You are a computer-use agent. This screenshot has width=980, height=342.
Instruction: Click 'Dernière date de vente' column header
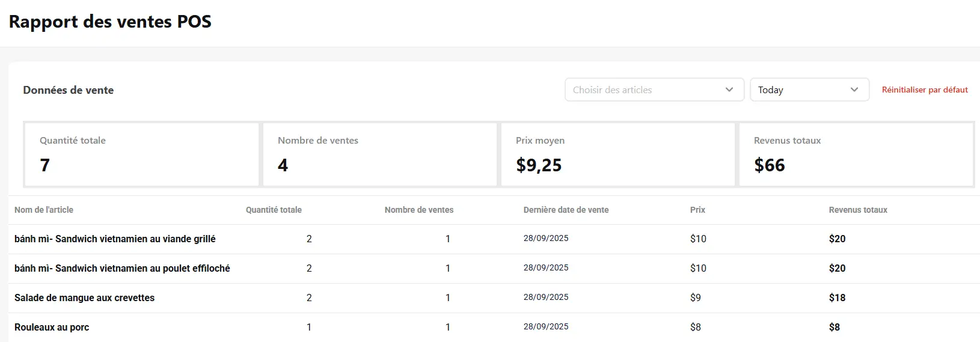(566, 210)
